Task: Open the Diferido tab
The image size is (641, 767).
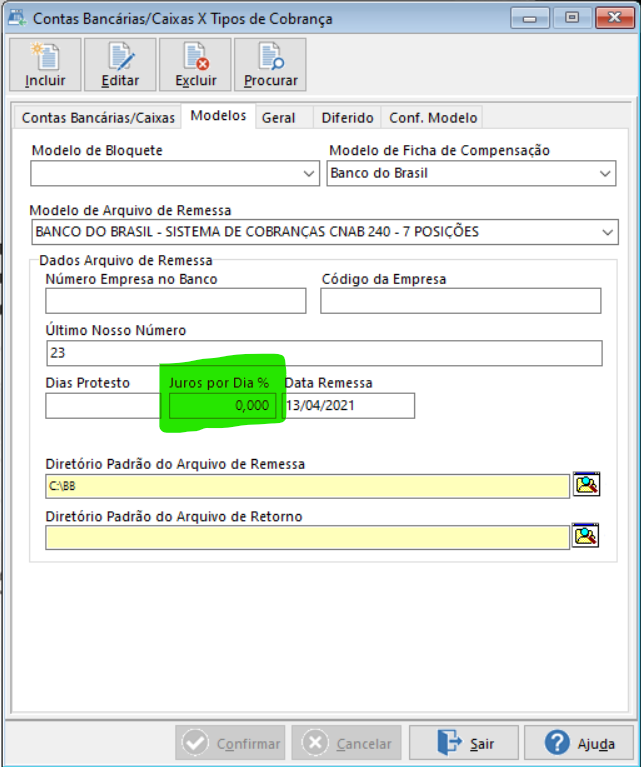Action: (347, 118)
